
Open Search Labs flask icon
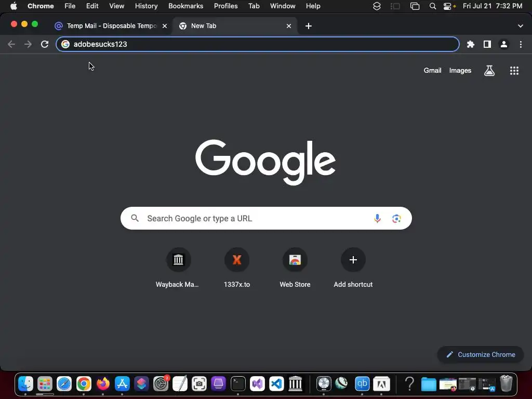(489, 71)
